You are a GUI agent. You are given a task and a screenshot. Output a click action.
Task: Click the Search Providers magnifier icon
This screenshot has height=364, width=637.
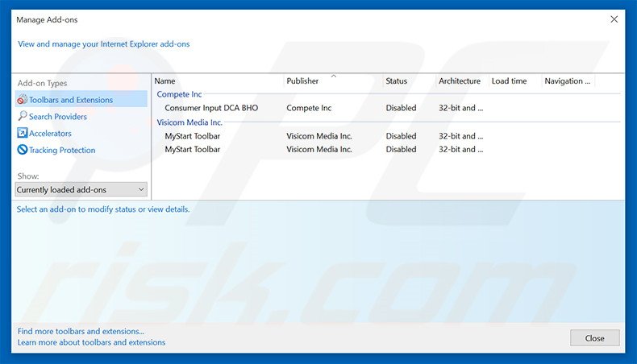[x=23, y=116]
